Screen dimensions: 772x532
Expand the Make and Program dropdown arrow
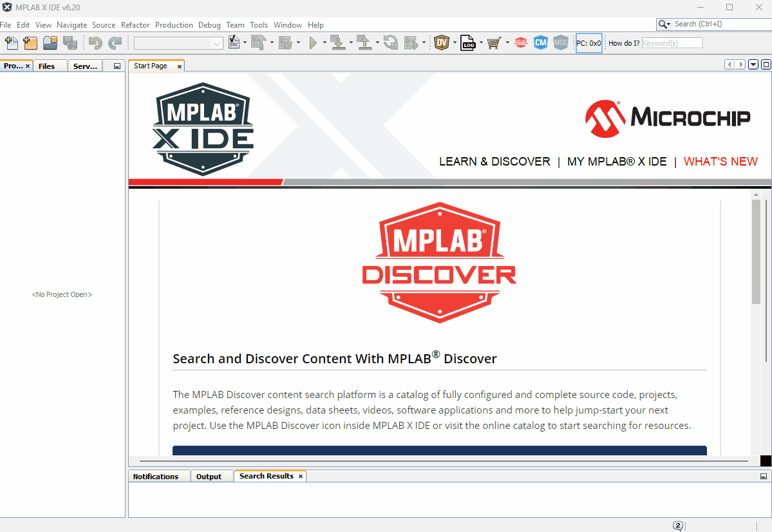coord(351,43)
